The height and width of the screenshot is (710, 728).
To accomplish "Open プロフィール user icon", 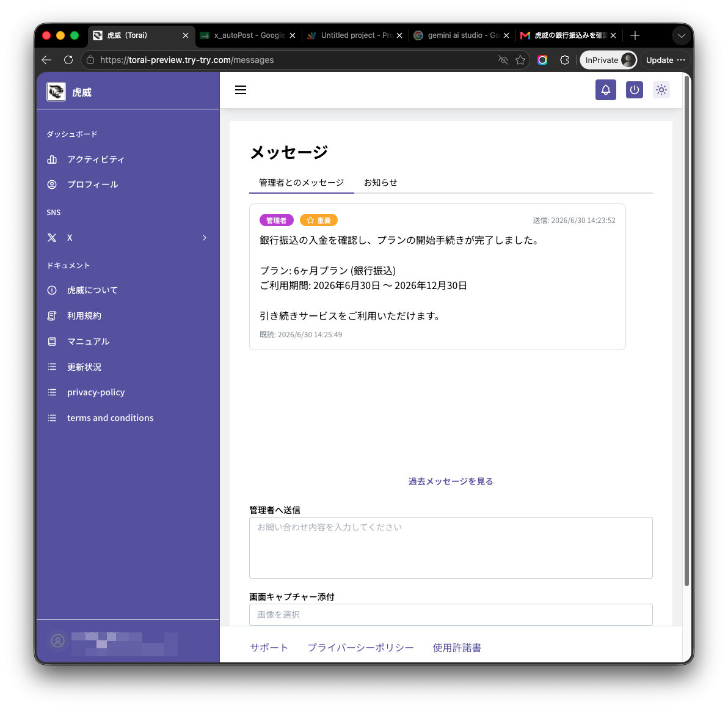I will 52,185.
